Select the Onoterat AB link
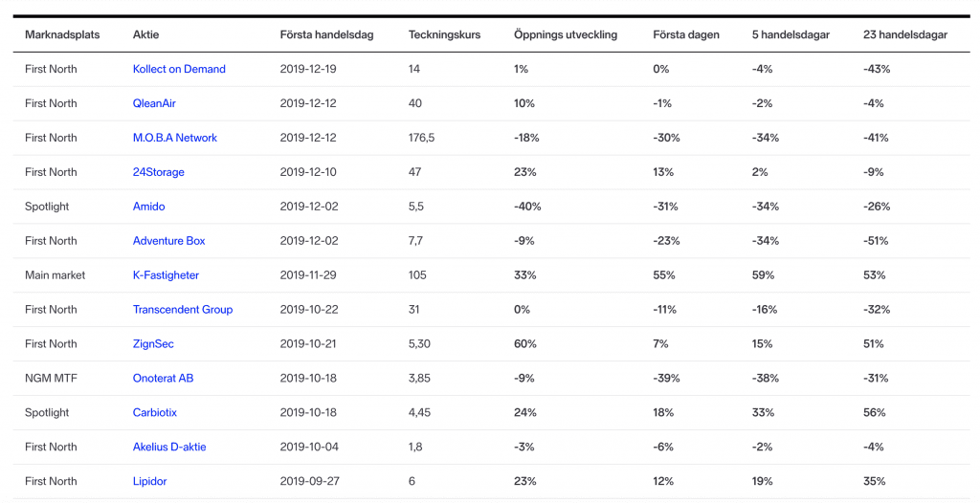The image size is (980, 503). tap(163, 379)
